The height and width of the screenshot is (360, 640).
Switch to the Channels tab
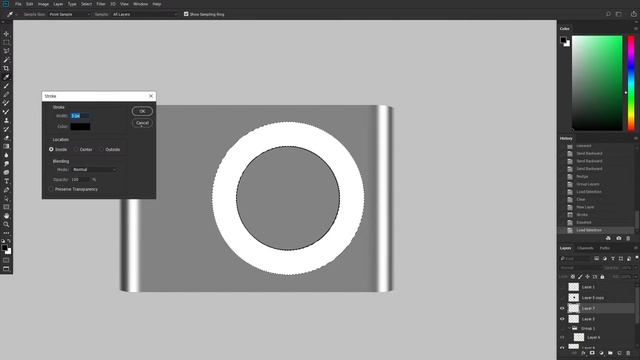(x=585, y=248)
